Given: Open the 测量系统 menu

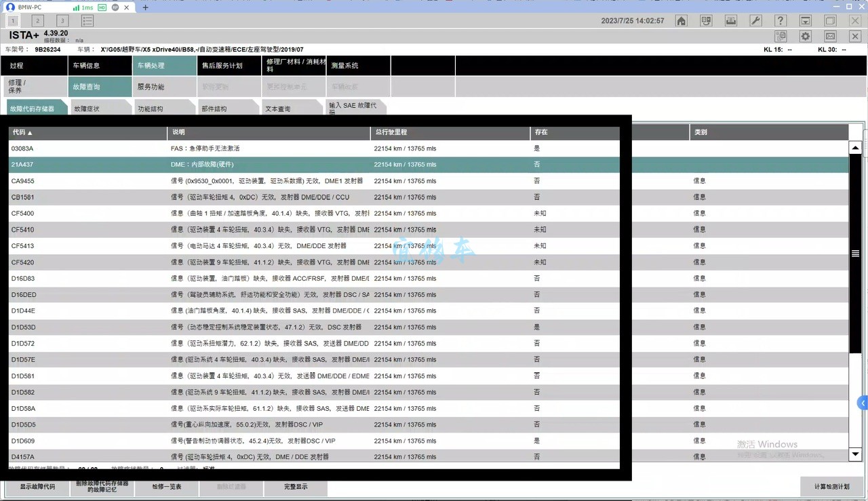Looking at the screenshot, I should coord(359,66).
